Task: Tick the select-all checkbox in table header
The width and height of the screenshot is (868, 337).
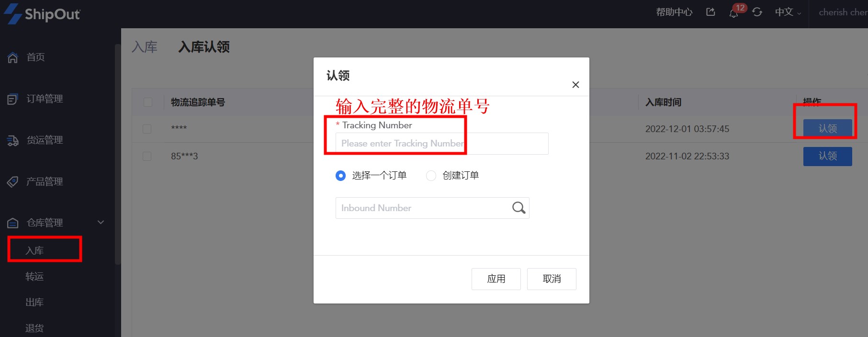Action: tap(148, 102)
